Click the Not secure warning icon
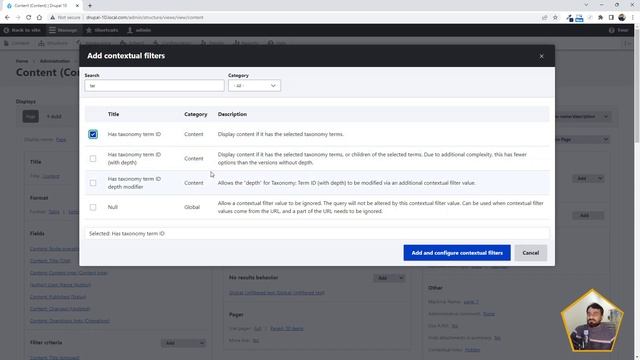The width and height of the screenshot is (640, 360). (53, 18)
